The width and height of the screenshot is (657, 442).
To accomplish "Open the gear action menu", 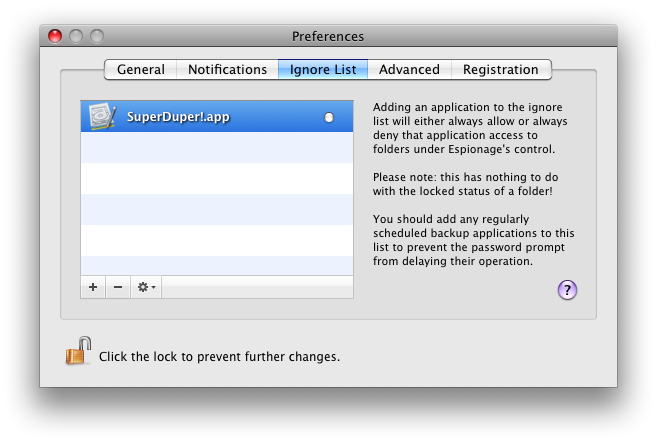I will click(x=146, y=287).
